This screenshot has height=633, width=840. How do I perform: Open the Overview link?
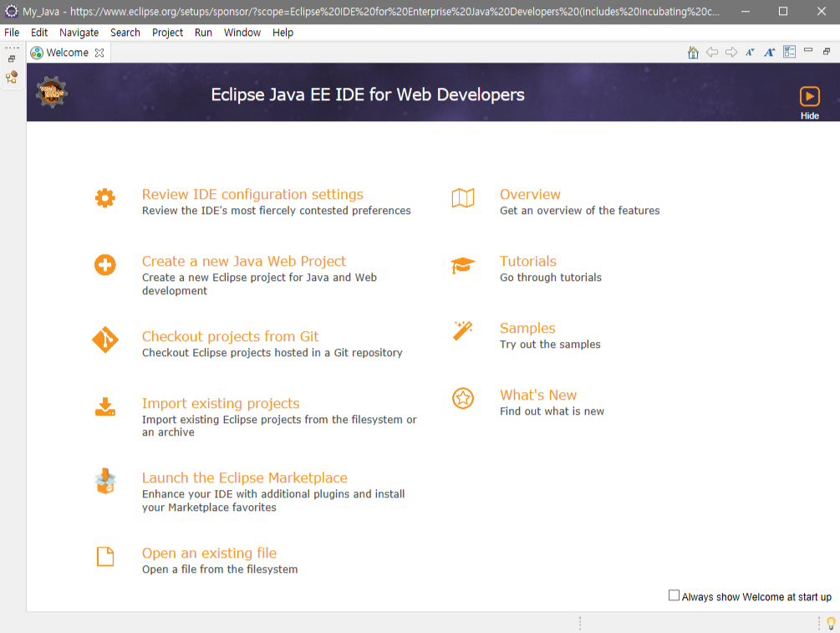tap(530, 194)
